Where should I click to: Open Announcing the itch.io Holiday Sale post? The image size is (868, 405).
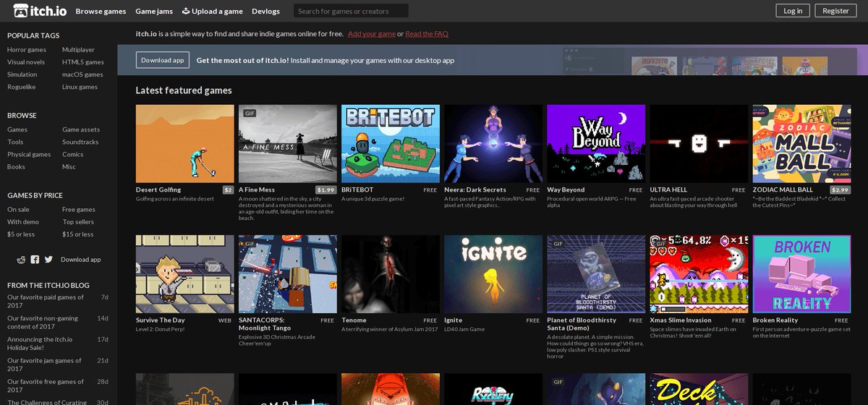pyautogui.click(x=40, y=343)
